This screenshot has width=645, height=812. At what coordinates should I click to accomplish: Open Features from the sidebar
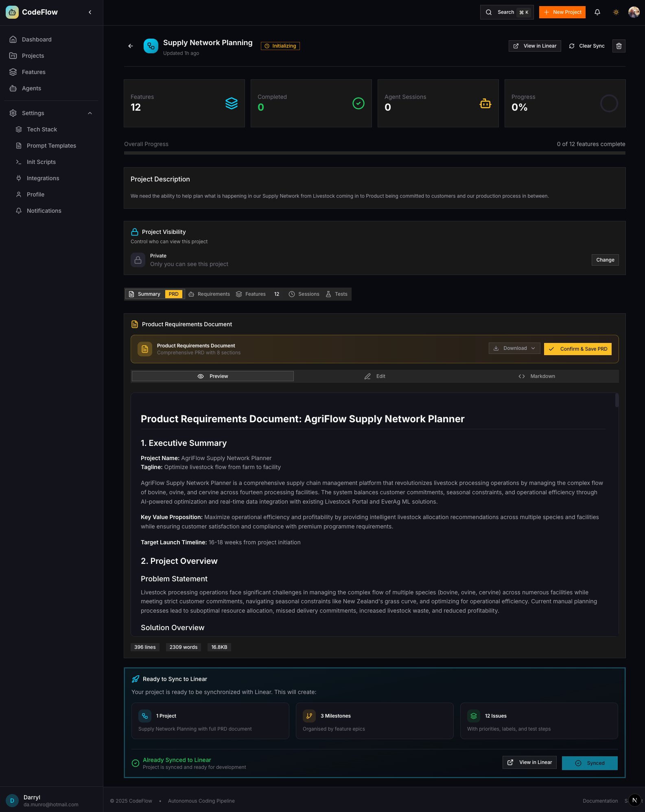pos(51,72)
